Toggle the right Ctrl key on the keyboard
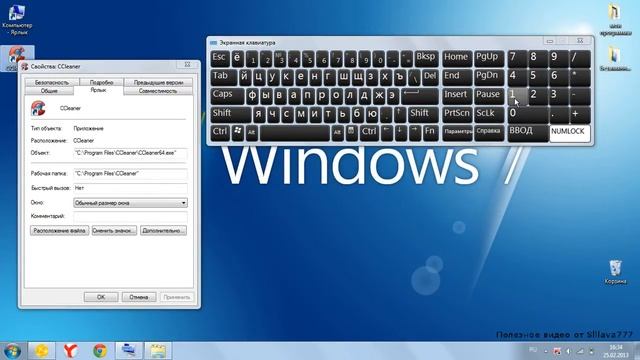The width and height of the screenshot is (640, 360). point(369,133)
